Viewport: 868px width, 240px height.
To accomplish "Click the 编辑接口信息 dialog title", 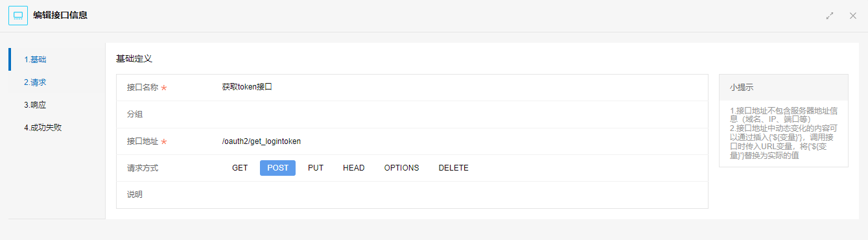I will click(x=60, y=15).
